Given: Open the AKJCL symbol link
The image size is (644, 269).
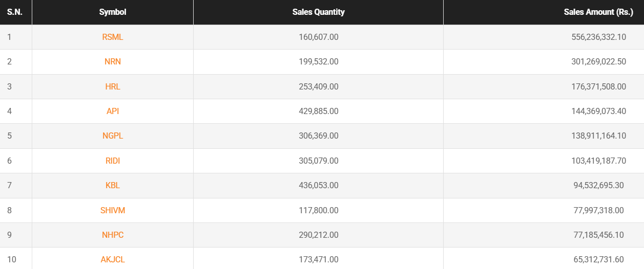Looking at the screenshot, I should [113, 259].
